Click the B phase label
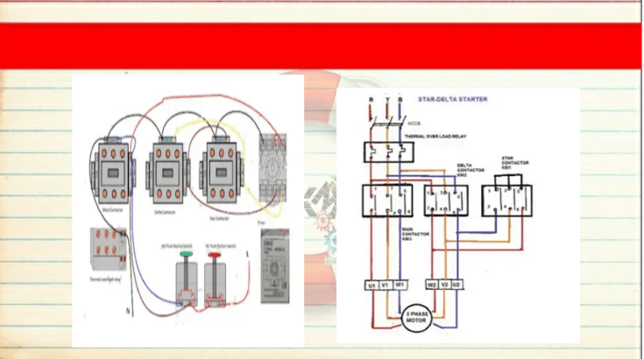Screen dimensions: 644x359 (x=400, y=100)
